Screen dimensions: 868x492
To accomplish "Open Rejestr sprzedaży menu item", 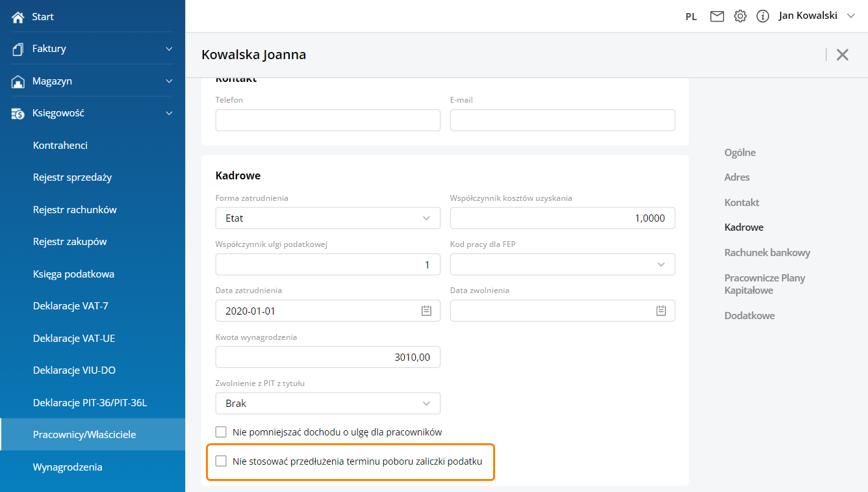I will 72,177.
